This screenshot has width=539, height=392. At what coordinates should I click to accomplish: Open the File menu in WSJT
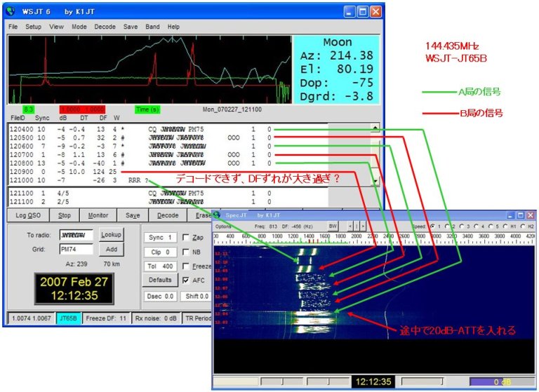coord(13,27)
